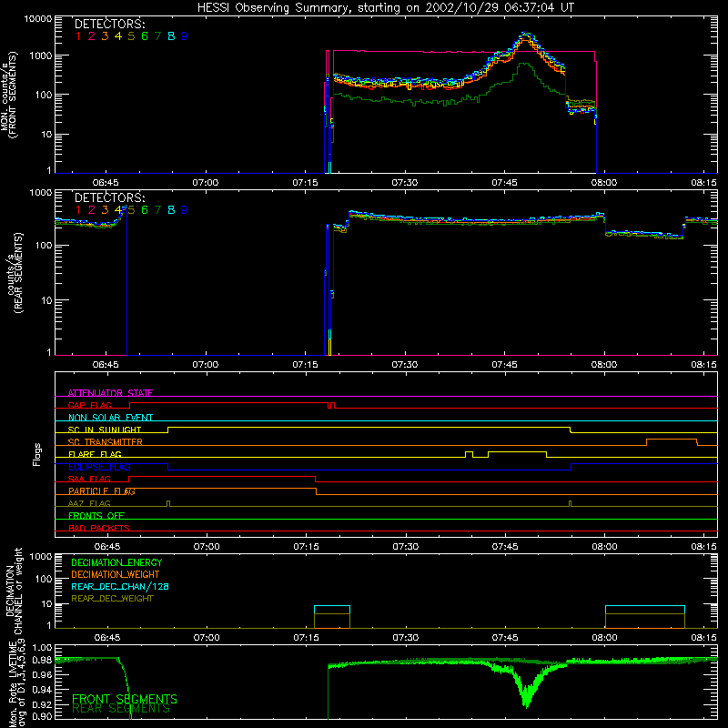728x728 pixels.
Task: Click the SC IN SUNLIGHT flag label
Action: (x=105, y=430)
